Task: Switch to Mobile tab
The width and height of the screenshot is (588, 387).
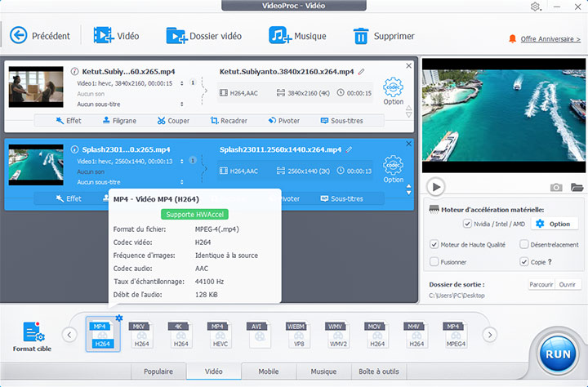Action: (269, 371)
